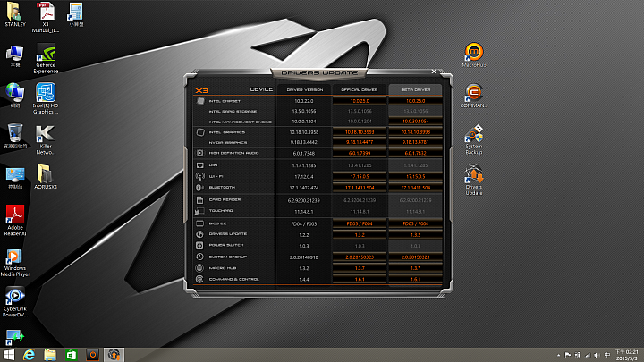Click the Intel Graphics device icon
Screen dimensions: 644x362
(x=200, y=132)
